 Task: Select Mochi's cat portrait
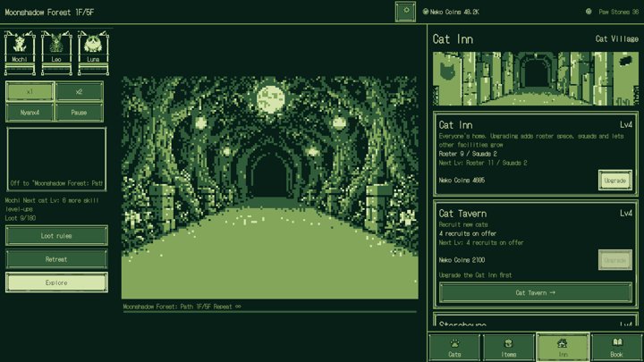tap(20, 53)
